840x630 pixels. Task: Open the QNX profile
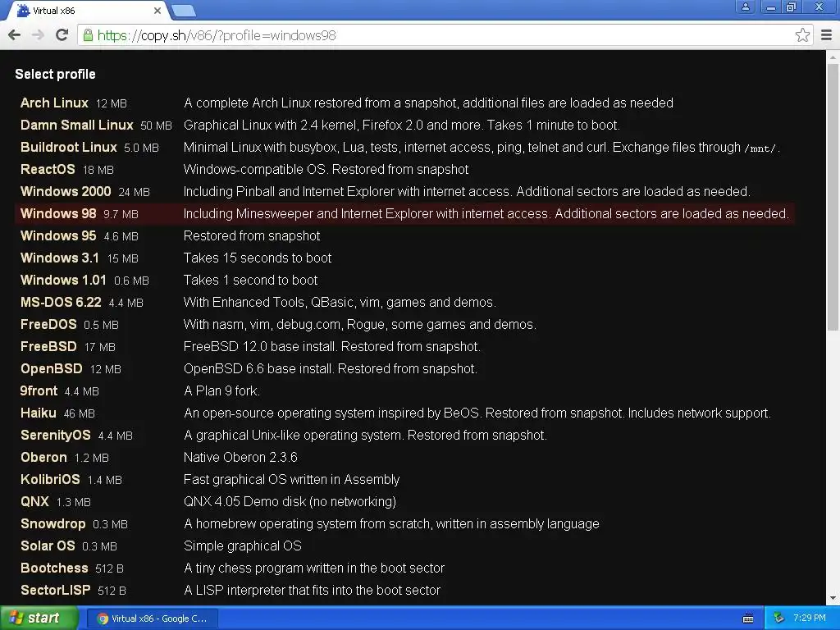coord(34,501)
